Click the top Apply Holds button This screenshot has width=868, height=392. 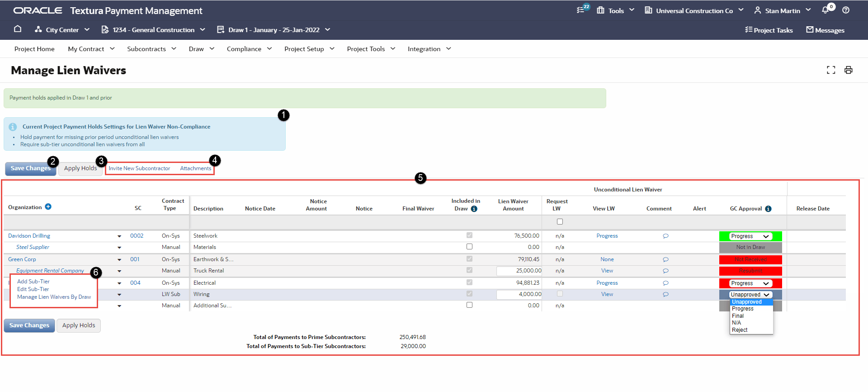pos(80,168)
